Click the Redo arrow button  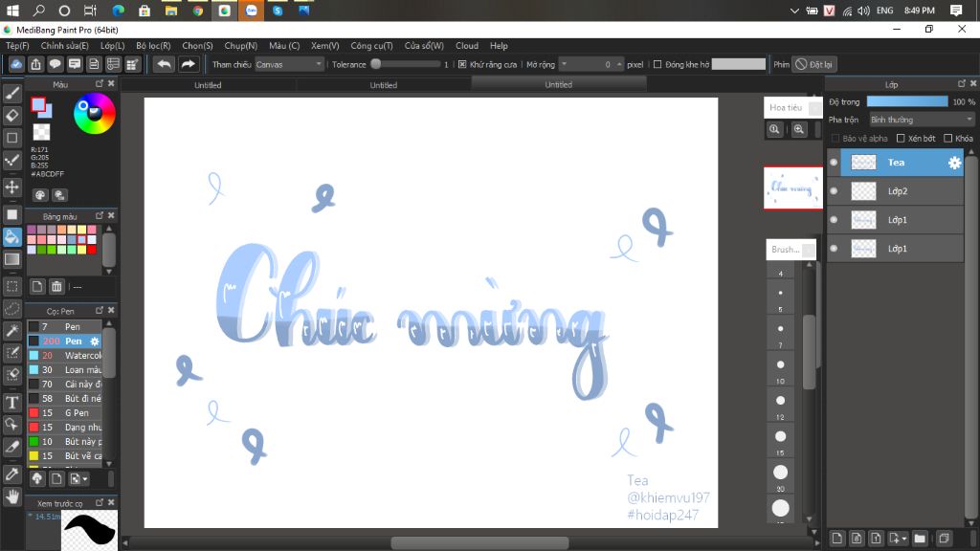coord(188,64)
